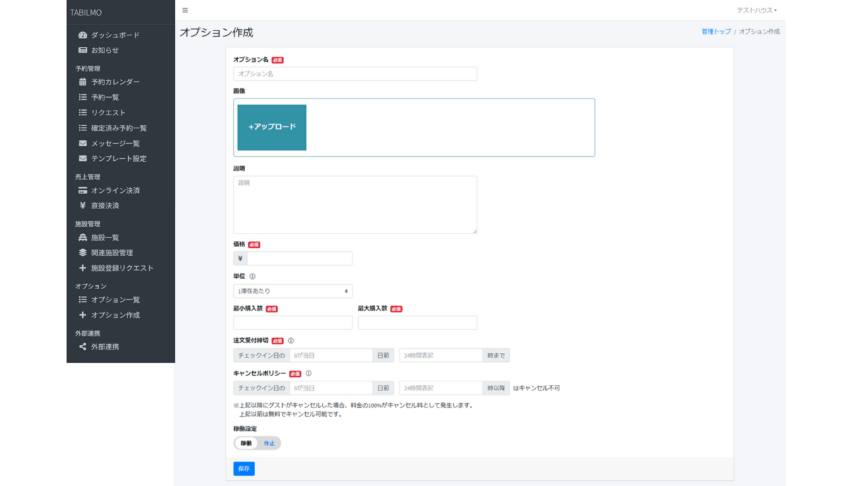Open the 1滞在あたり unit dropdown

(293, 291)
